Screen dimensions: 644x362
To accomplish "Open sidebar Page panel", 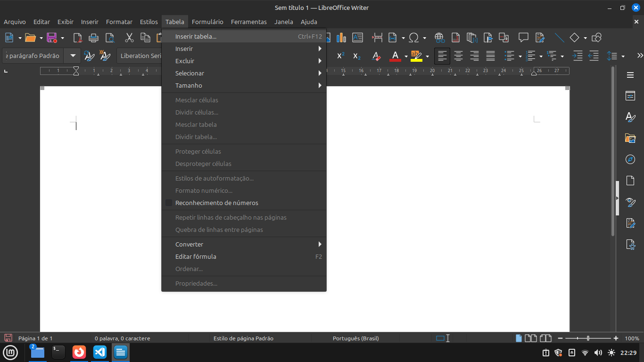I will [630, 181].
